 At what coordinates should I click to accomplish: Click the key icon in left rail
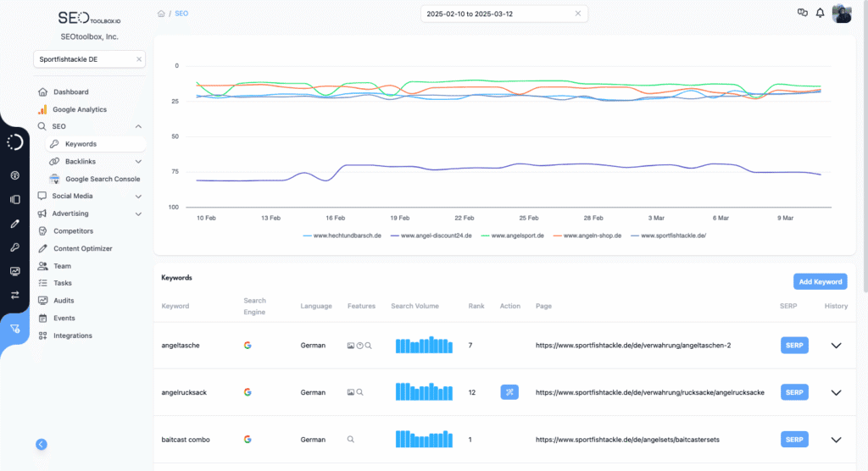[14, 247]
